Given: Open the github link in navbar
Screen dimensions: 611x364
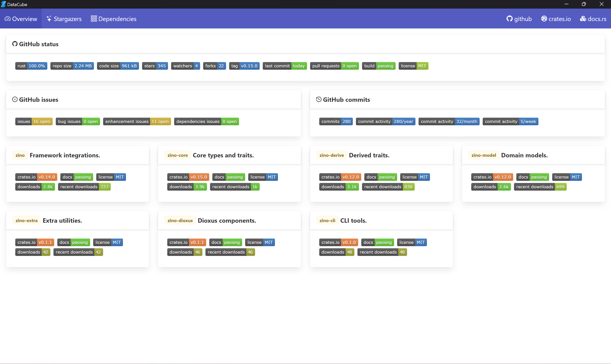Looking at the screenshot, I should [x=519, y=19].
